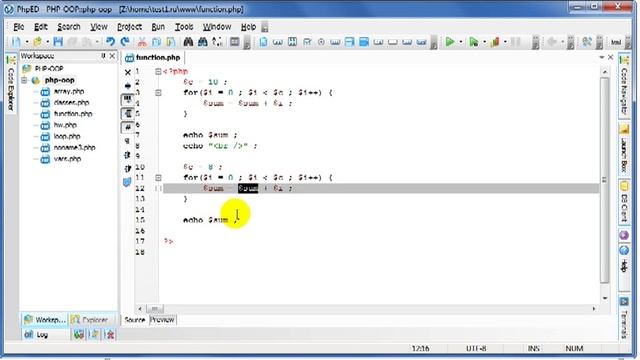Collapse the php-oop project tree node
This screenshot has width=640, height=360.
24,80
